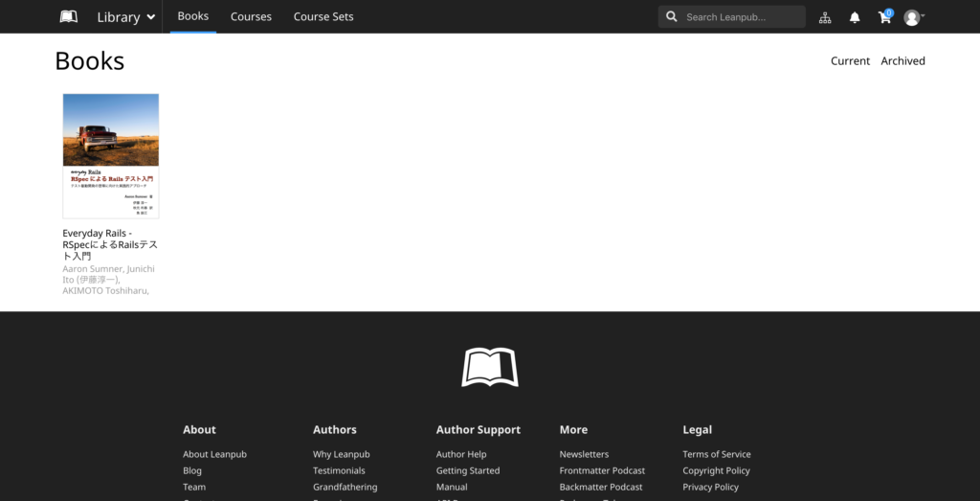Open Getting Started under Author Support
This screenshot has width=980, height=501.
coord(467,470)
